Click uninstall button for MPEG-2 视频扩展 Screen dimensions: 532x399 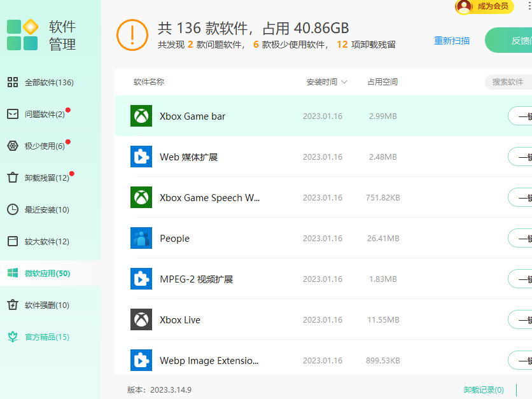(x=520, y=279)
